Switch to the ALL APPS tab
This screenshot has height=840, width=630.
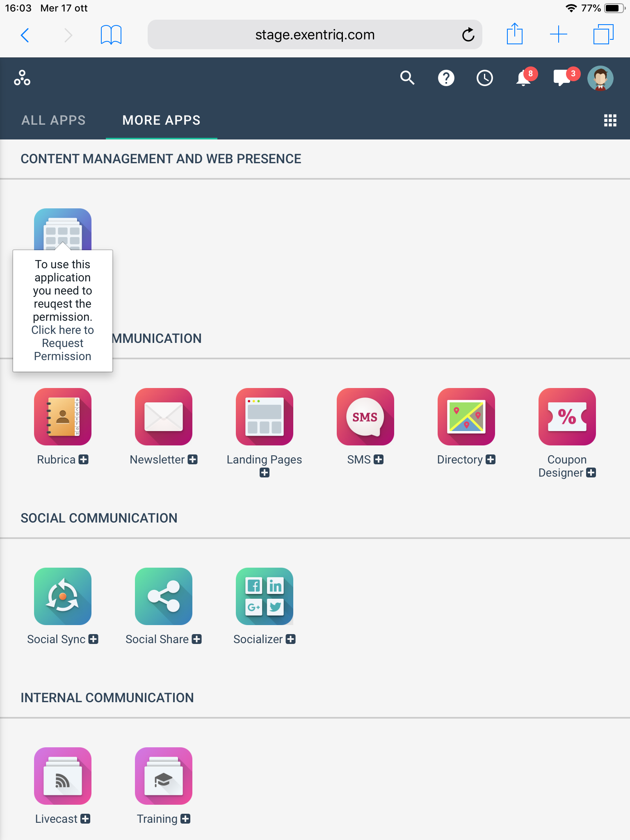pos(53,120)
